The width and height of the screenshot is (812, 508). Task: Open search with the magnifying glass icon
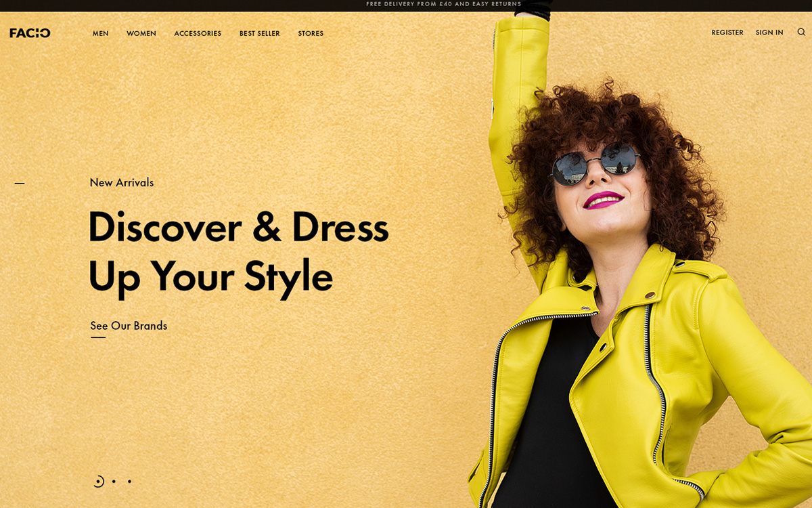[x=801, y=32]
